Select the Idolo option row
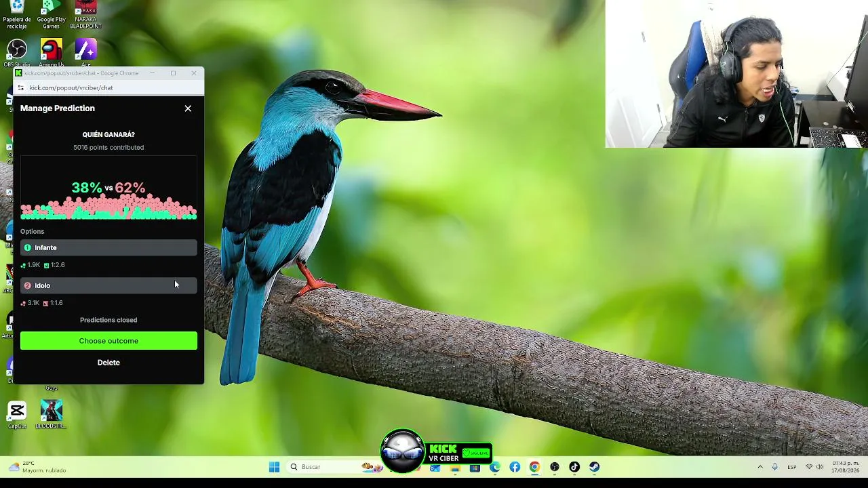868x488 pixels. click(108, 285)
